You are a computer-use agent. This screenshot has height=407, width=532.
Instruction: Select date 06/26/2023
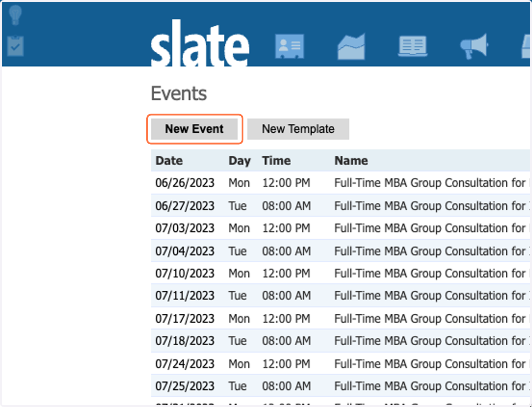185,183
